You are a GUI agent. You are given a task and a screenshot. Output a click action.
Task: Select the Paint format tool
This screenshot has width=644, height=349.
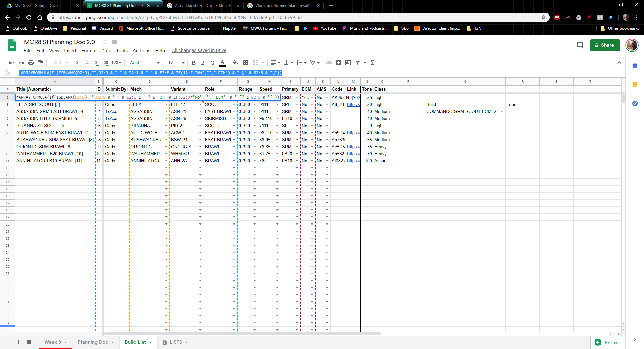40,63
